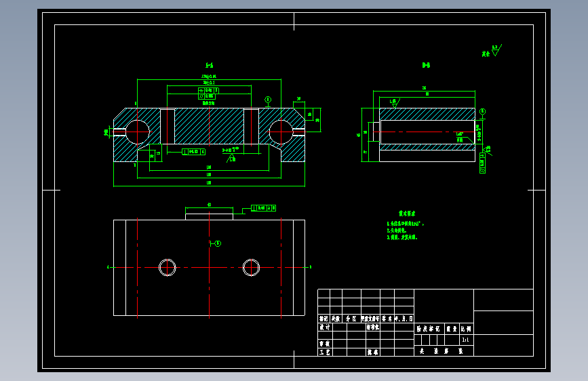Click the top width dimension of B-B view

tap(424, 88)
